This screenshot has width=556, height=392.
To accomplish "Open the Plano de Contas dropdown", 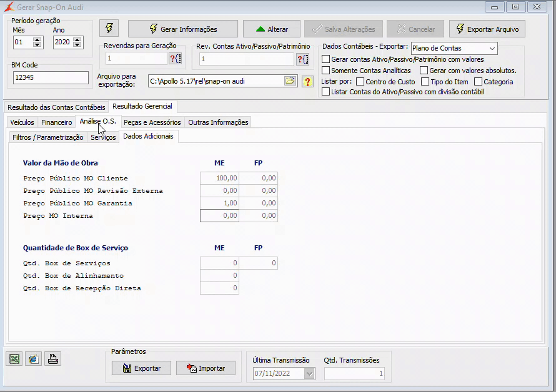I will [x=492, y=48].
